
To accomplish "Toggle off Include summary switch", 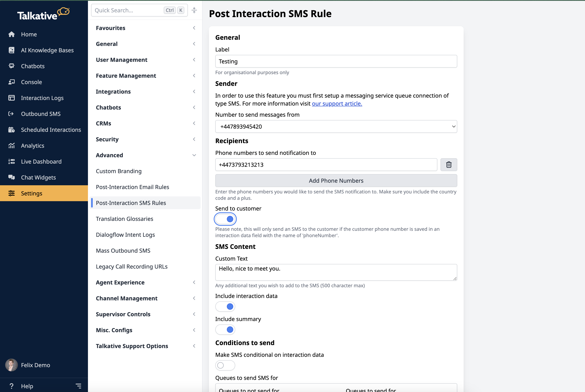I will tap(225, 330).
